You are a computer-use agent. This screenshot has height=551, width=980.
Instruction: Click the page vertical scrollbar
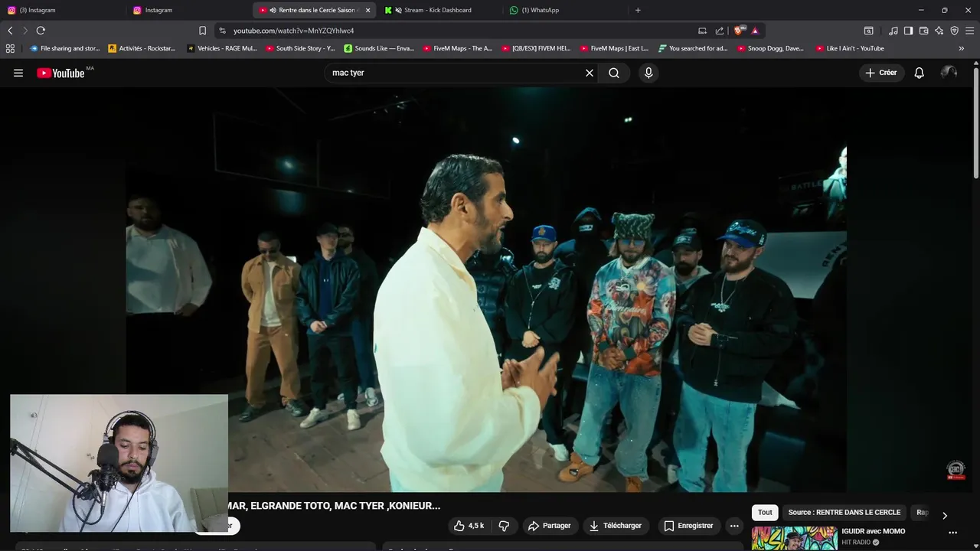coord(976,122)
